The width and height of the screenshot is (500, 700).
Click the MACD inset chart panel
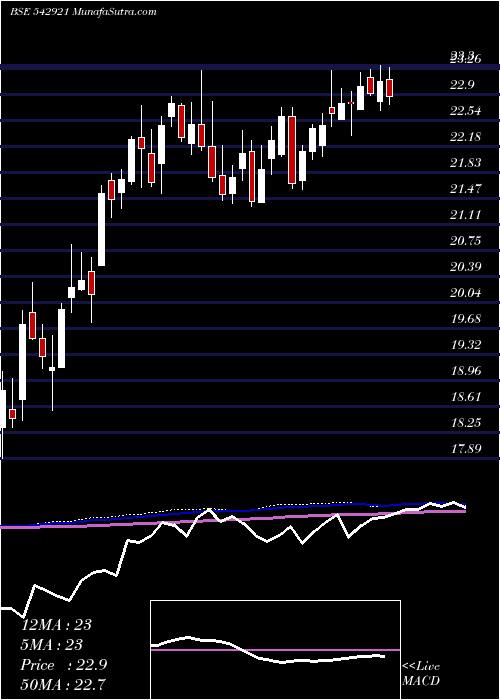coord(275,650)
